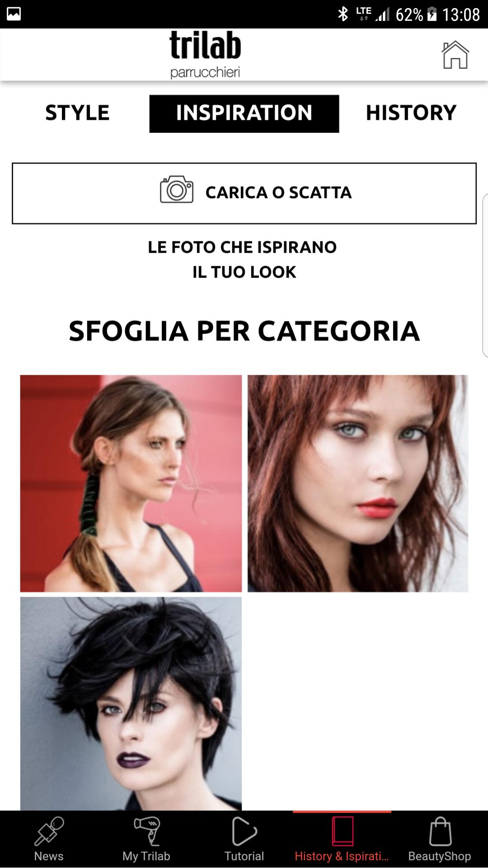Tap the battery indicator in status bar
488x868 pixels.
[432, 14]
